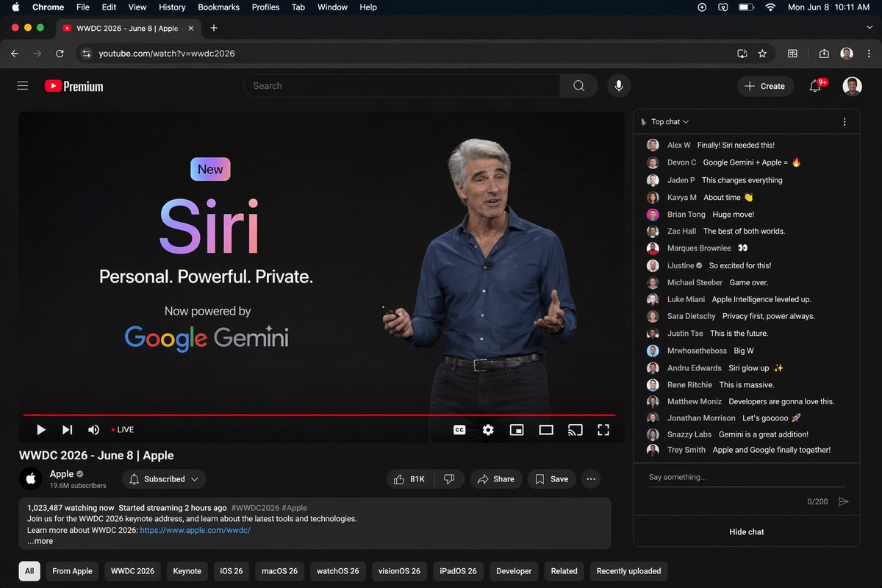Open a new browser tab

click(214, 28)
